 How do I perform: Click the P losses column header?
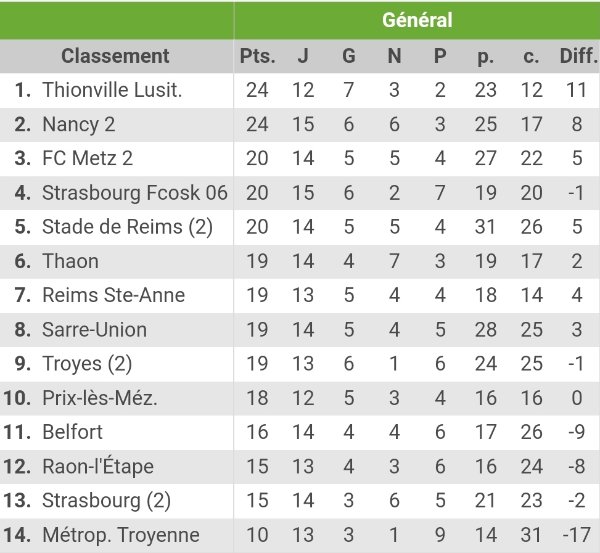(440, 56)
